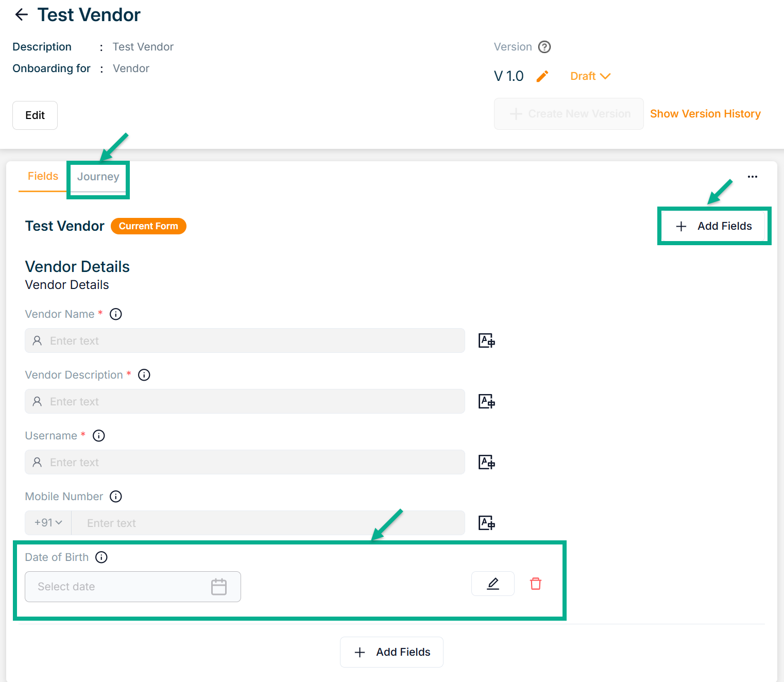The image size is (784, 682).
Task: Click translate icon for Username field
Action: click(486, 462)
